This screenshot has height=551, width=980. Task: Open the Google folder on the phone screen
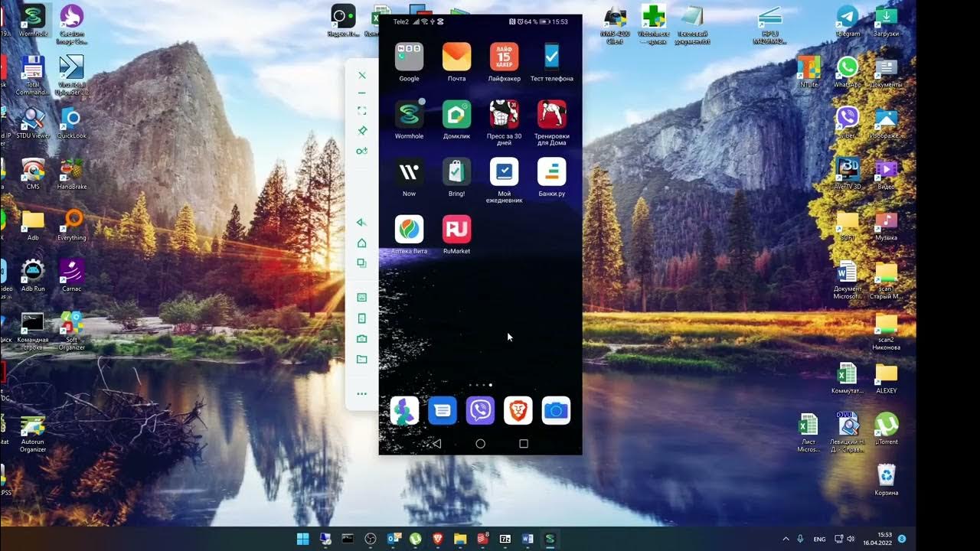tap(409, 57)
